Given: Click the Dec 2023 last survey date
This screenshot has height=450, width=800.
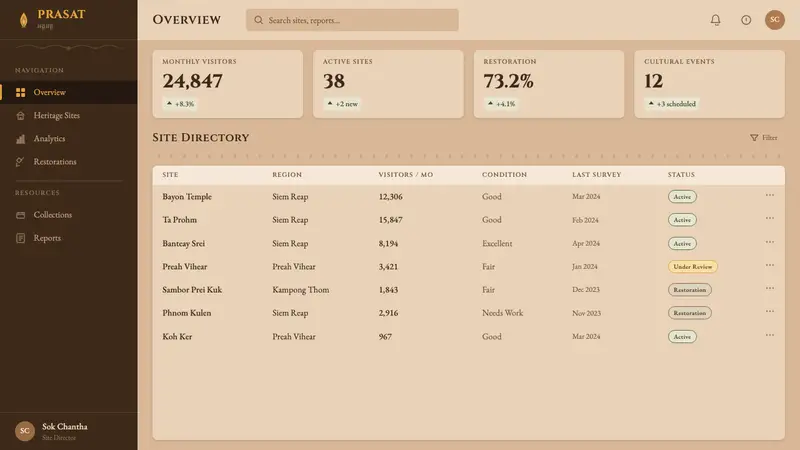Looking at the screenshot, I should click(586, 290).
